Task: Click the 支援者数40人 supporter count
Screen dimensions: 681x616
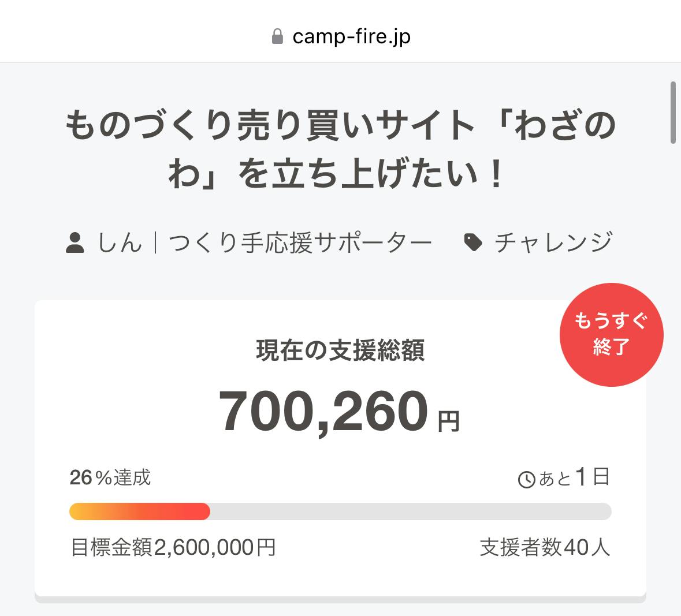Action: 545,547
